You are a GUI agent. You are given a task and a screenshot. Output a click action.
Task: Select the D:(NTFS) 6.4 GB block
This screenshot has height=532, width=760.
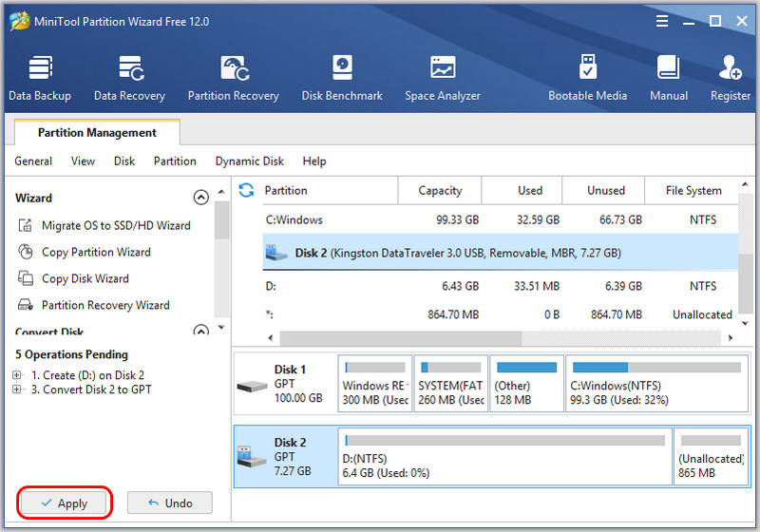(x=505, y=456)
